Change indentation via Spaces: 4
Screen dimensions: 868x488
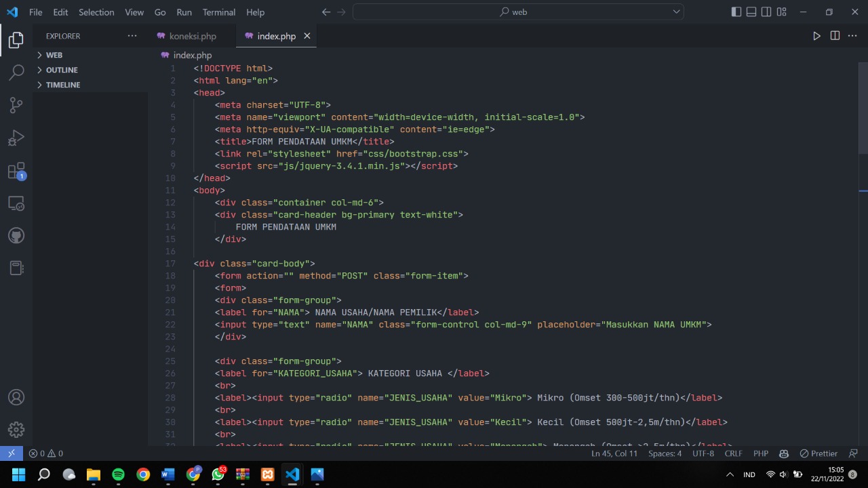click(x=665, y=453)
